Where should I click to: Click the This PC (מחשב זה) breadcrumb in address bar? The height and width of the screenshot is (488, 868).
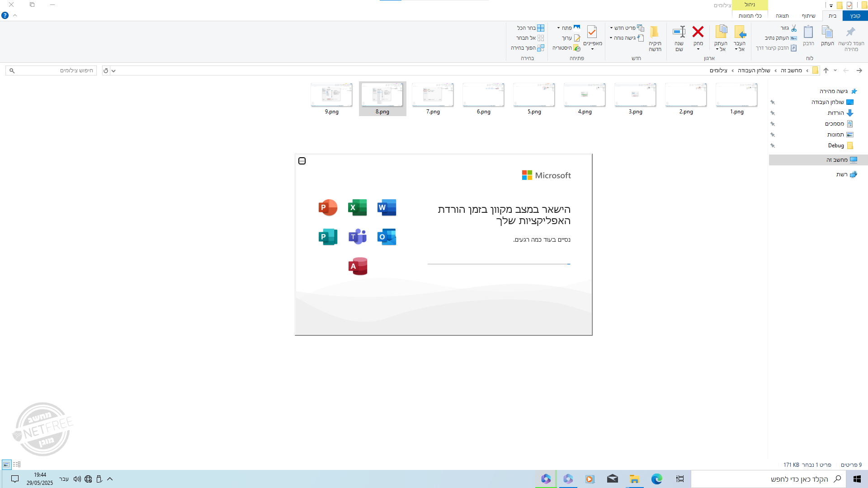click(x=791, y=70)
